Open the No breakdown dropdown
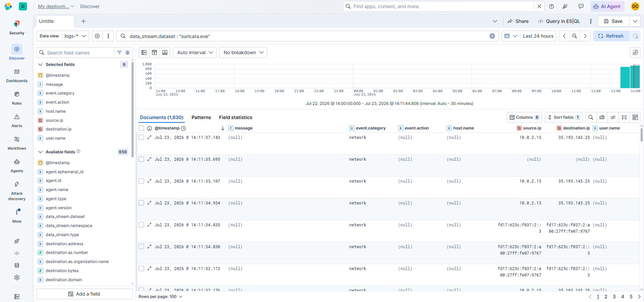 coord(243,52)
